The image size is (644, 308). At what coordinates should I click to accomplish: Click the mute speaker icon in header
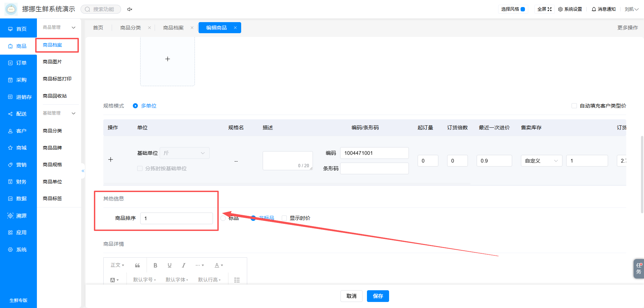point(129,9)
